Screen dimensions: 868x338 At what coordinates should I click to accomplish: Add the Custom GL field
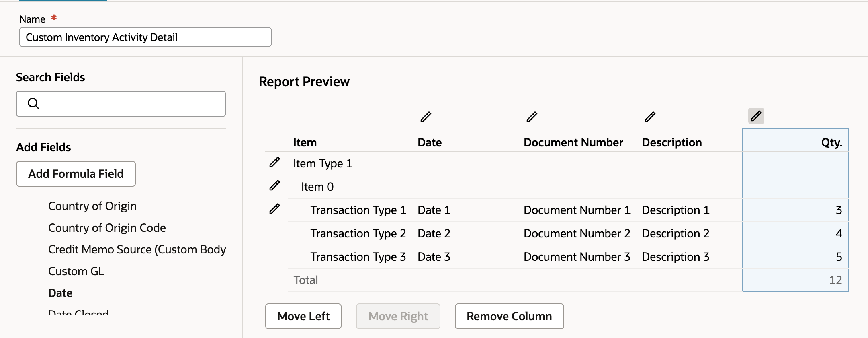pyautogui.click(x=76, y=271)
